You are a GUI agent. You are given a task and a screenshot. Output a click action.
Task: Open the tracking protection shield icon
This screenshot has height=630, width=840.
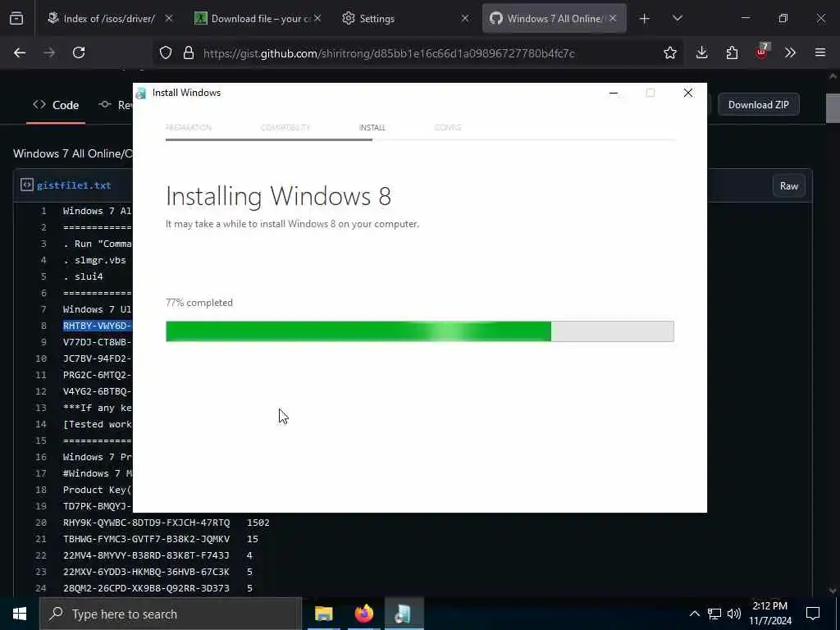[x=166, y=52]
